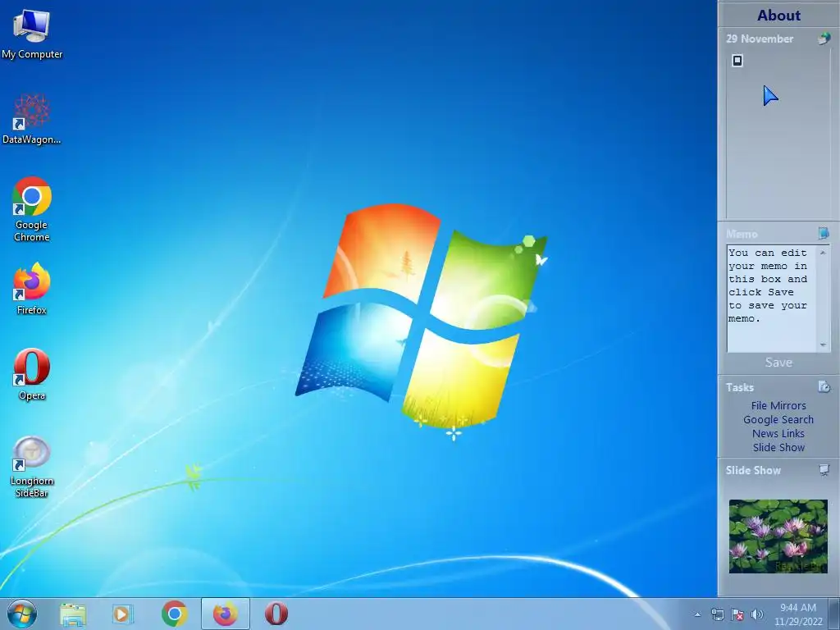Click the memo scrollbar up arrow
840x630 pixels.
click(823, 253)
